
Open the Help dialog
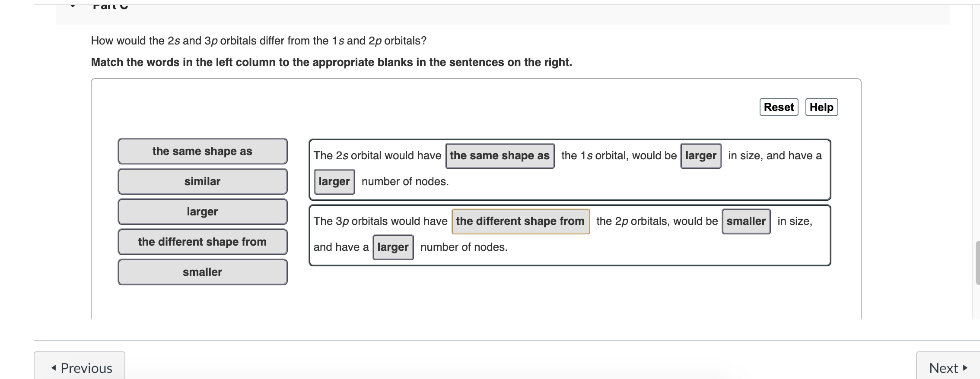(821, 107)
